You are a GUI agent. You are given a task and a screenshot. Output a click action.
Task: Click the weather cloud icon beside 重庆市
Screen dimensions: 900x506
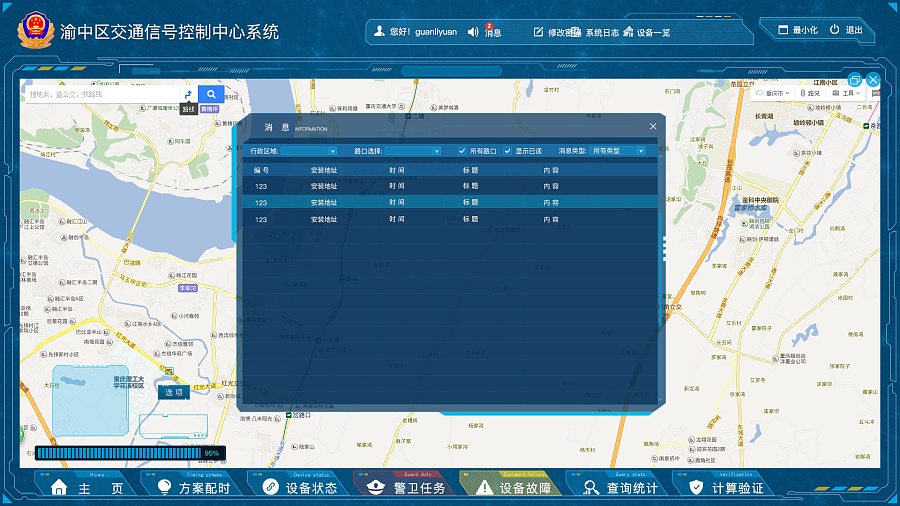[760, 93]
